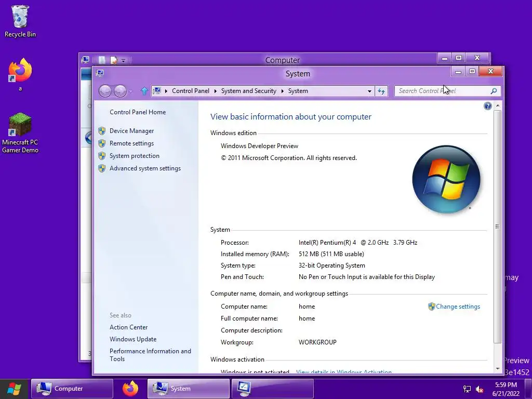Open Customize Quick Access Toolbar dropdown
532x399 pixels.
[x=124, y=60]
